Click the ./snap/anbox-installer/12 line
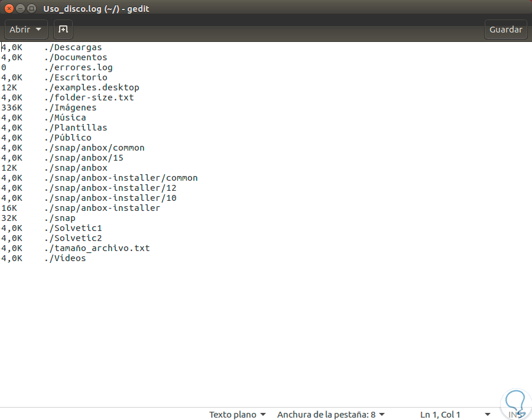 pos(89,188)
